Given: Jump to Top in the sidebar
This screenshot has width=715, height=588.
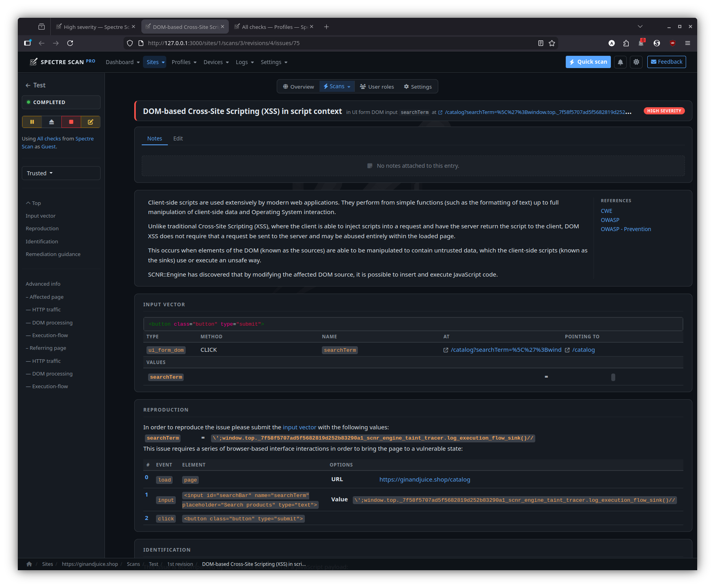Looking at the screenshot, I should pyautogui.click(x=34, y=203).
